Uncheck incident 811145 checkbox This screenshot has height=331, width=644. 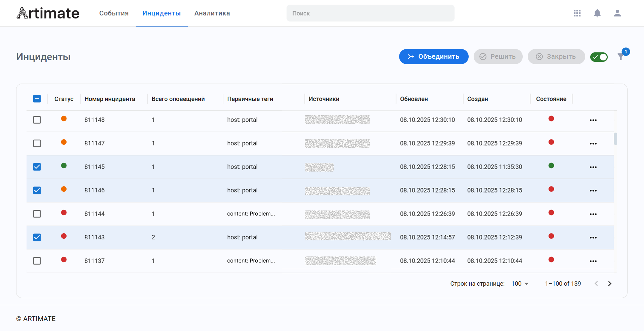click(x=37, y=167)
